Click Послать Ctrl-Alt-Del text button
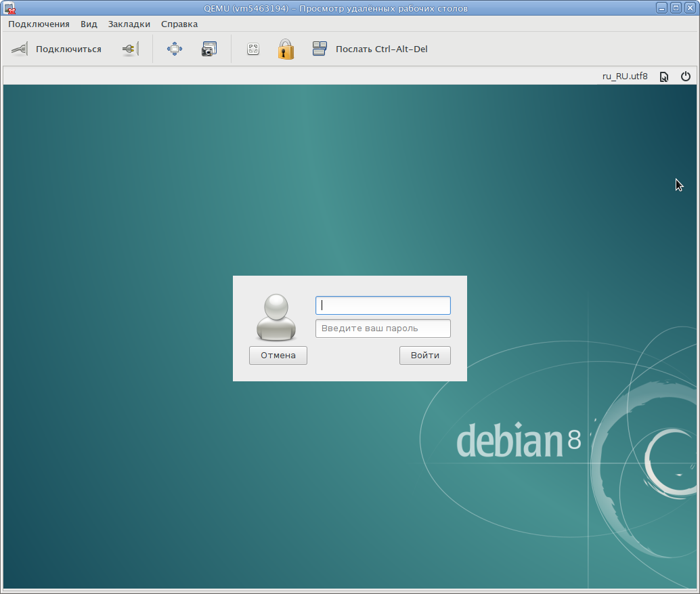This screenshot has height=594, width=700. point(382,49)
